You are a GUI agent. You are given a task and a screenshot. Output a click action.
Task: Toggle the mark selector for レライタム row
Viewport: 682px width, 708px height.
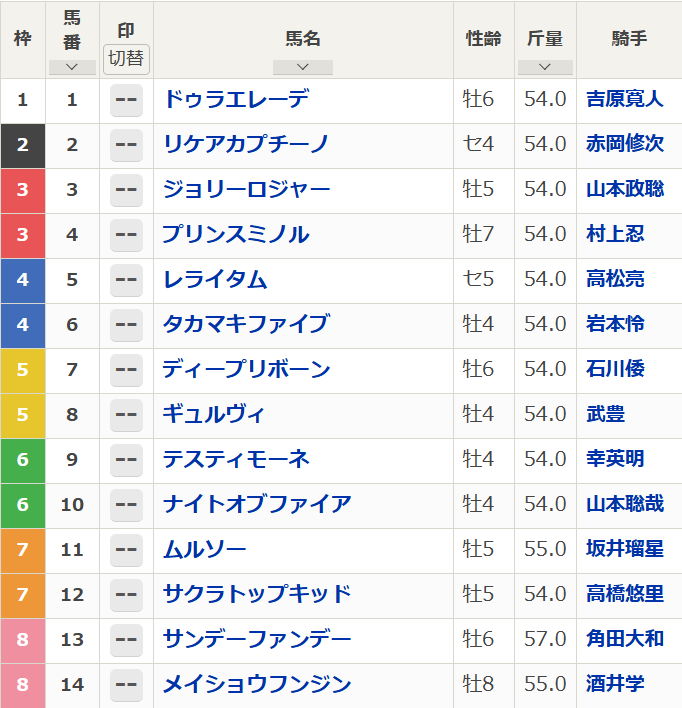coord(126,280)
